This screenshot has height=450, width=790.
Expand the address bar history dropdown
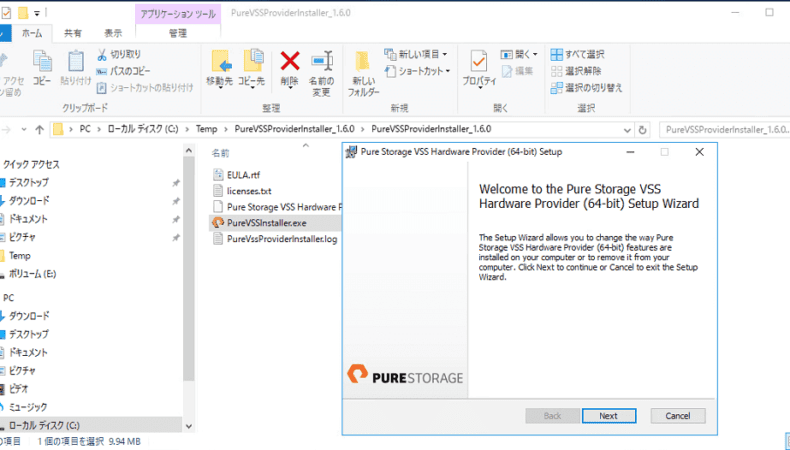(x=627, y=130)
